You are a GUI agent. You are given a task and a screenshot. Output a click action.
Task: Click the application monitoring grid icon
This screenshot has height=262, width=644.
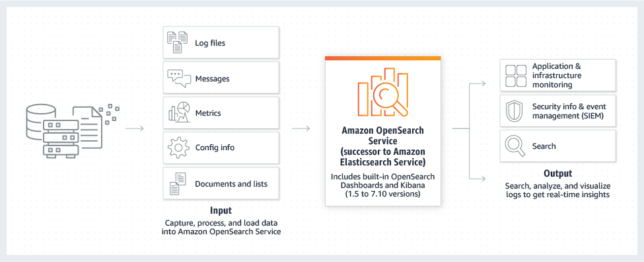point(516,75)
